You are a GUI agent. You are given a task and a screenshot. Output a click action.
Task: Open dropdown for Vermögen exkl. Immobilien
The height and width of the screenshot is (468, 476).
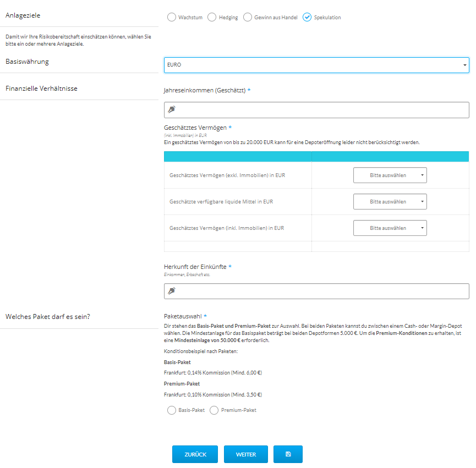(390, 175)
